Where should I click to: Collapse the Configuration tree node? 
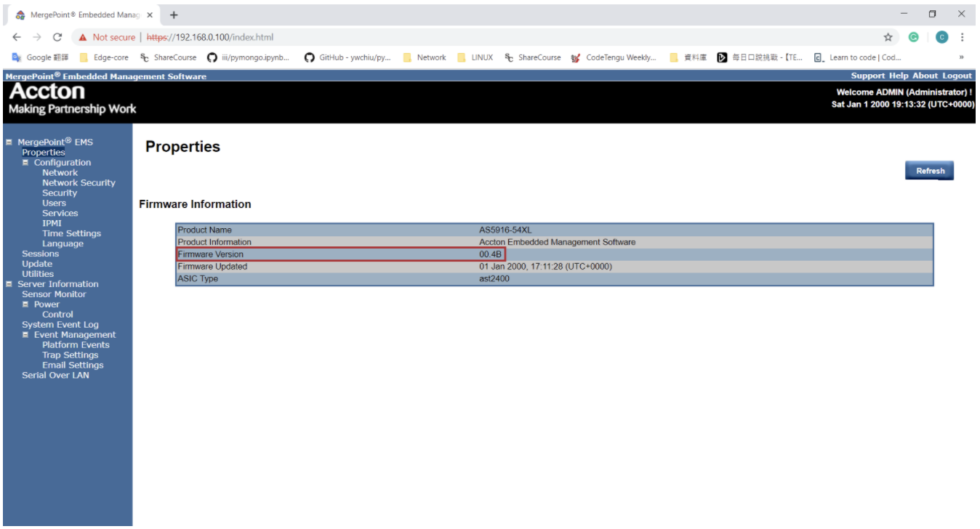click(25, 163)
